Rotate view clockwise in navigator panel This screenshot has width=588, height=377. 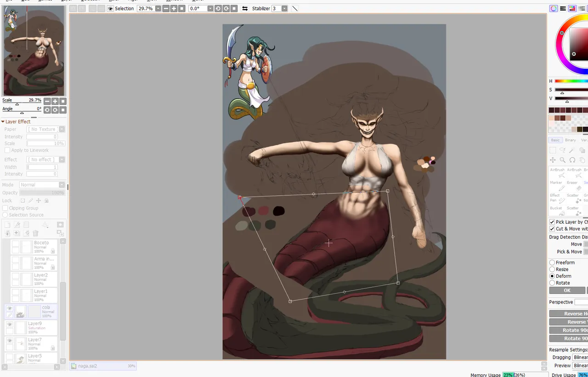55,110
